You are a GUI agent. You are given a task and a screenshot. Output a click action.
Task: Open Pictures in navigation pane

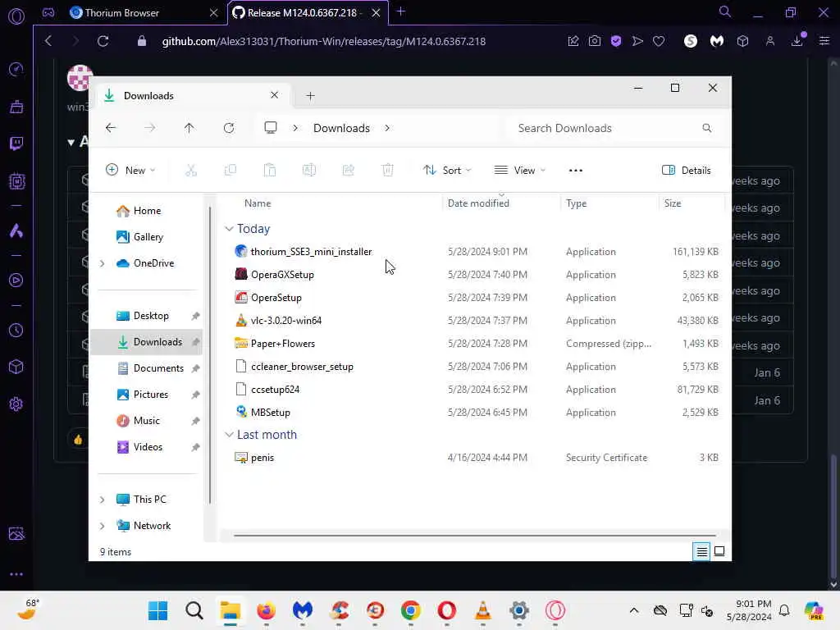[151, 395]
